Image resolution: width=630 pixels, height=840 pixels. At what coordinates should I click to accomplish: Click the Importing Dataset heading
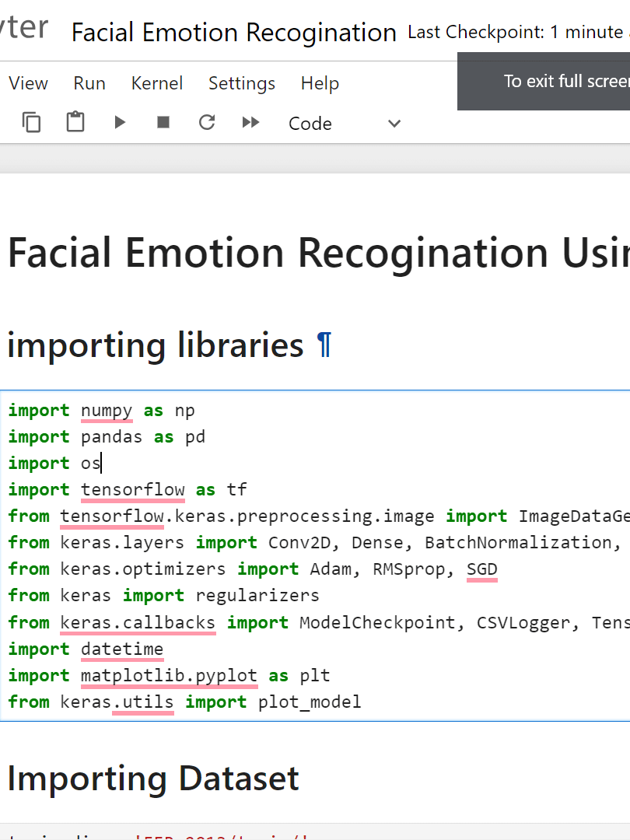click(153, 779)
